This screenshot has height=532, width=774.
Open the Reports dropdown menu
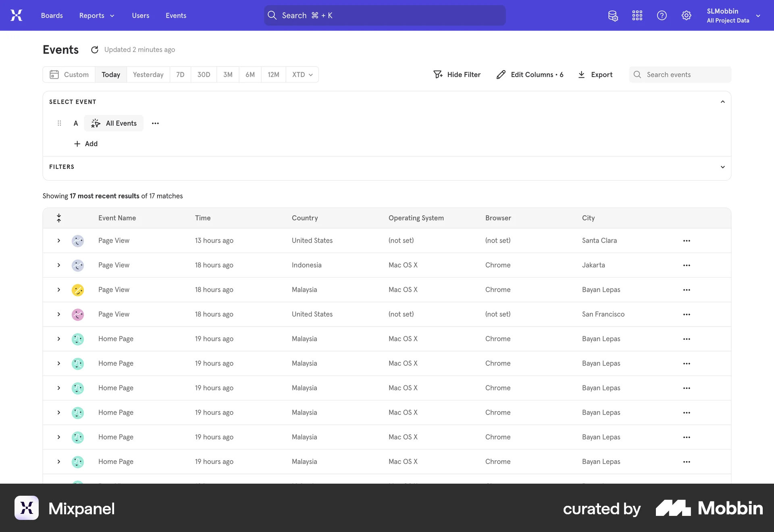[96, 15]
